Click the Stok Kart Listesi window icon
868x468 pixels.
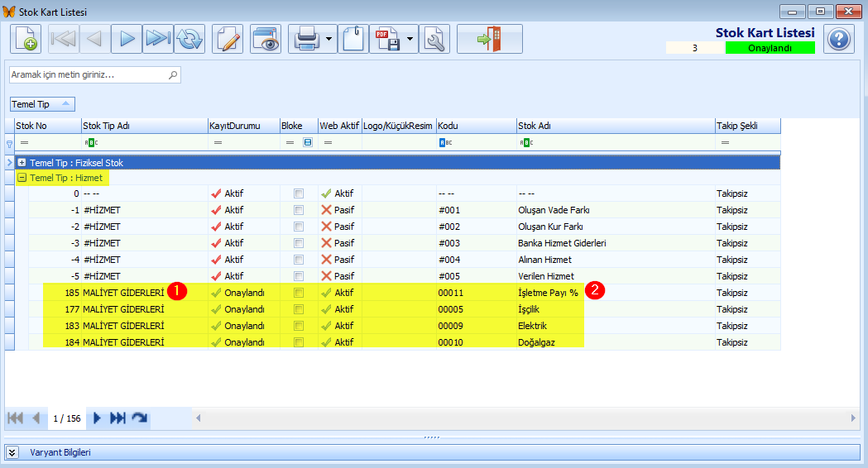click(9, 12)
